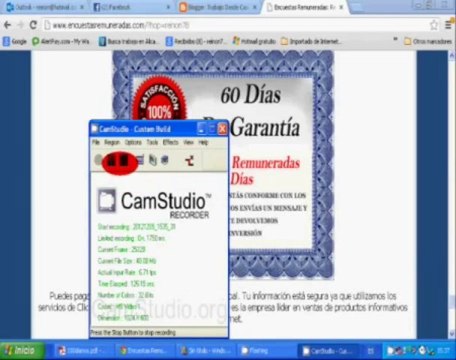Click the CamStudio Recorder logo image

click(154, 203)
